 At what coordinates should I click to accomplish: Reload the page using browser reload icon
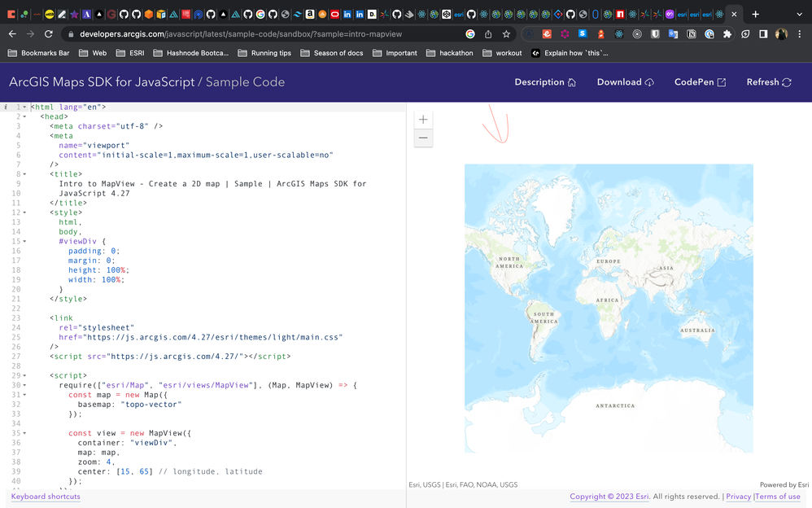pos(49,33)
